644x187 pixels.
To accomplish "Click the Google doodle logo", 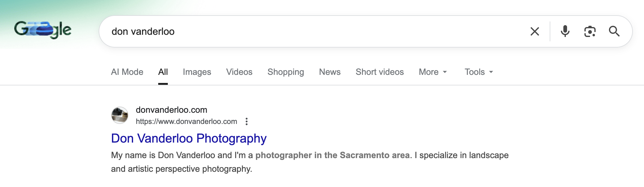I will tap(43, 30).
